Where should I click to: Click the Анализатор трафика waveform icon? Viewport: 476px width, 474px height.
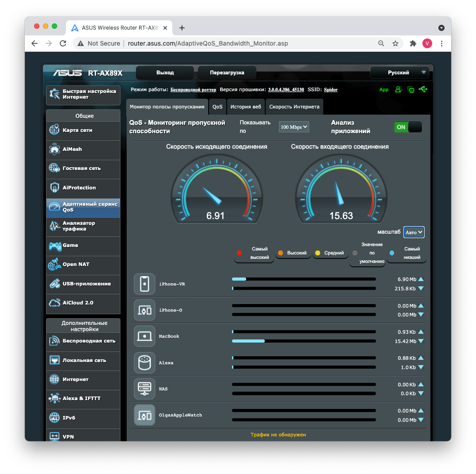[x=54, y=226]
